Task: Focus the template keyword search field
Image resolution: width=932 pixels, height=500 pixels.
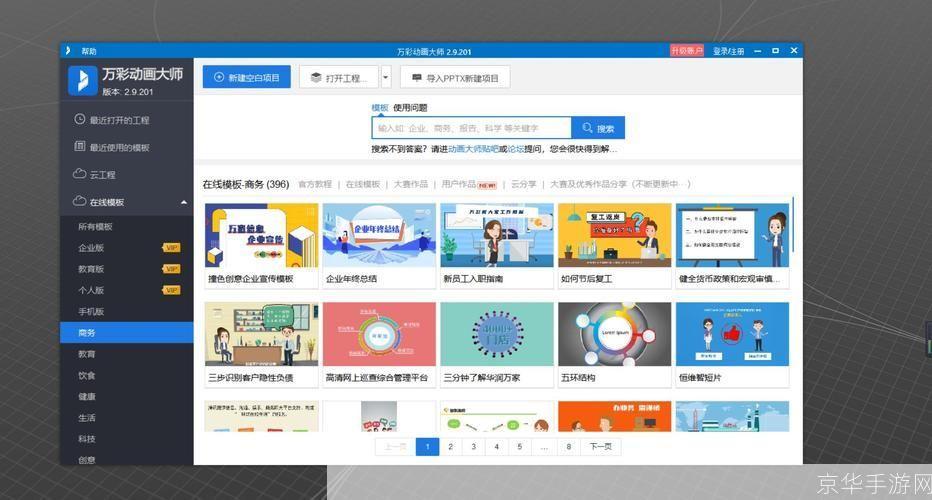Action: click(x=471, y=128)
